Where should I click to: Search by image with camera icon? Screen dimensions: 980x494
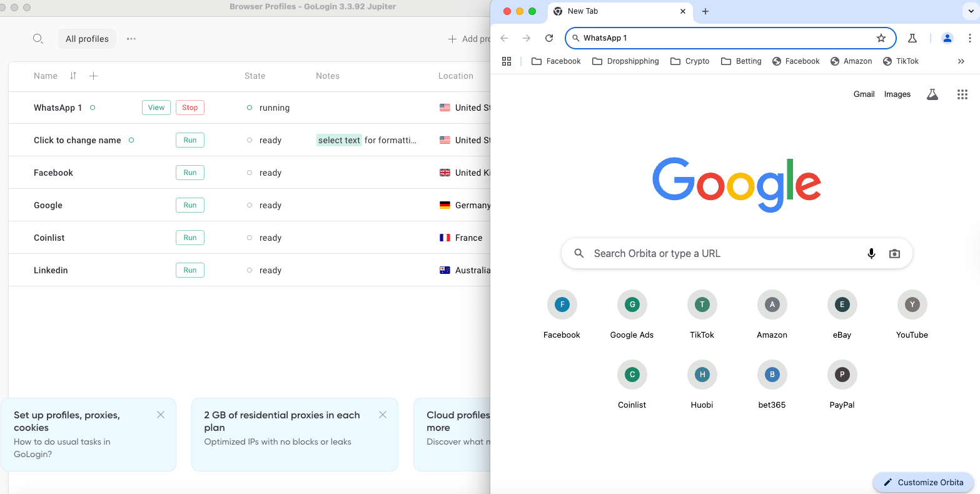coord(895,253)
